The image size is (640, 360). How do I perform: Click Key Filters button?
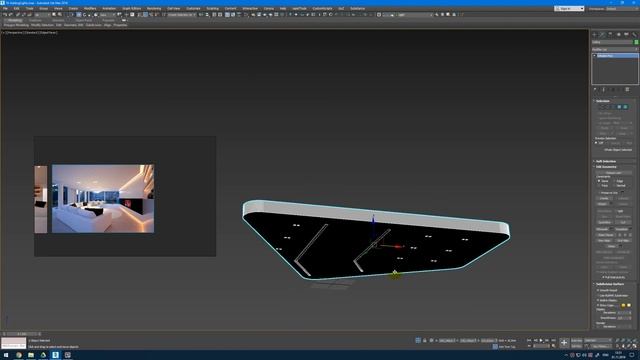pyautogui.click(x=600, y=346)
